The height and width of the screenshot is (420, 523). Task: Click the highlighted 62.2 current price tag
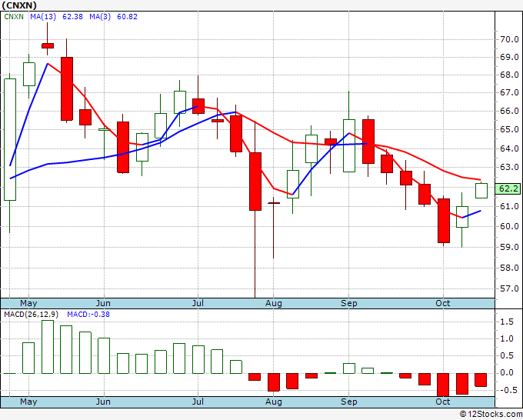click(508, 188)
